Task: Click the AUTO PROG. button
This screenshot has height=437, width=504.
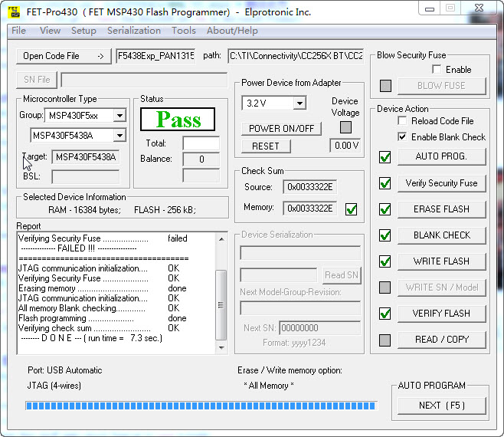Action: 441,156
